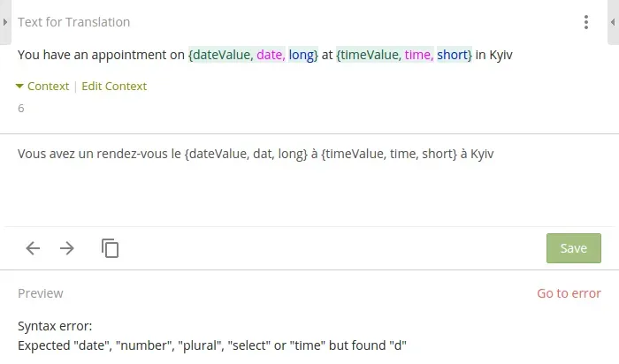Click the Text for Translation header

point(73,22)
